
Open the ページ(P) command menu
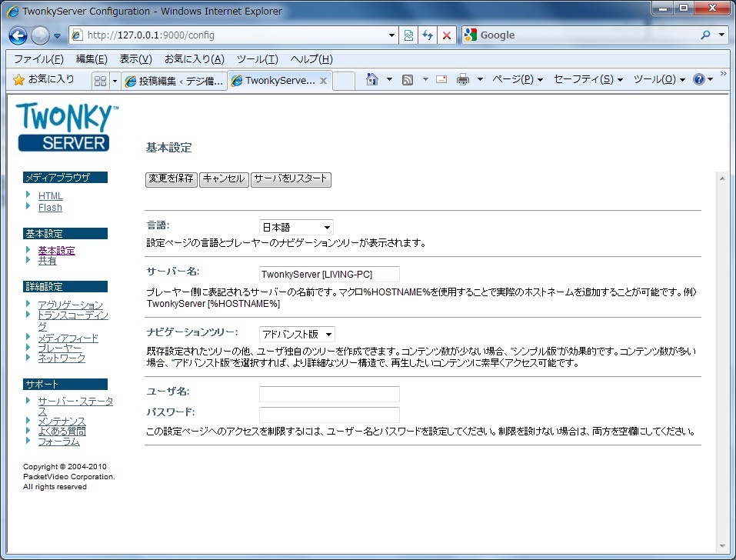click(x=518, y=79)
